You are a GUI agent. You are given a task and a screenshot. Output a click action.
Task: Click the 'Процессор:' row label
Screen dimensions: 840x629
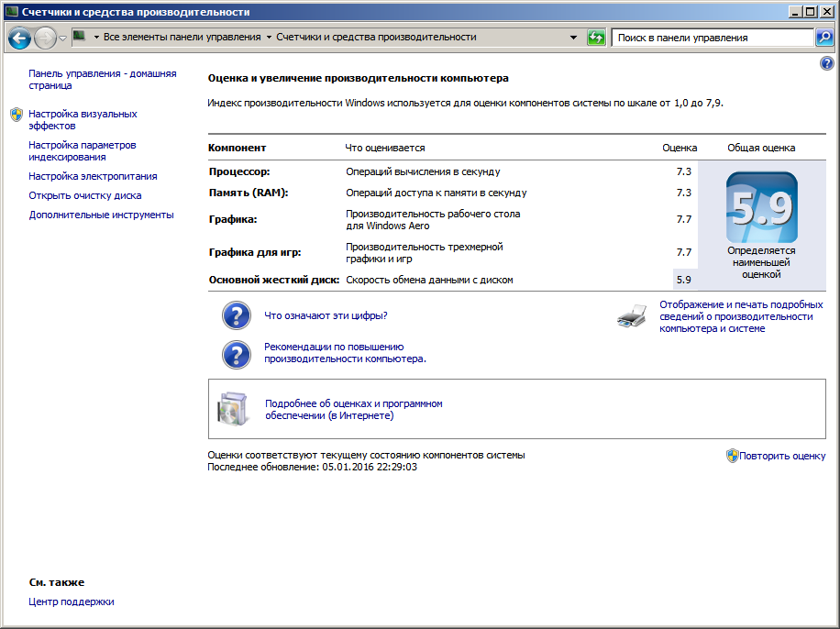[x=239, y=171]
